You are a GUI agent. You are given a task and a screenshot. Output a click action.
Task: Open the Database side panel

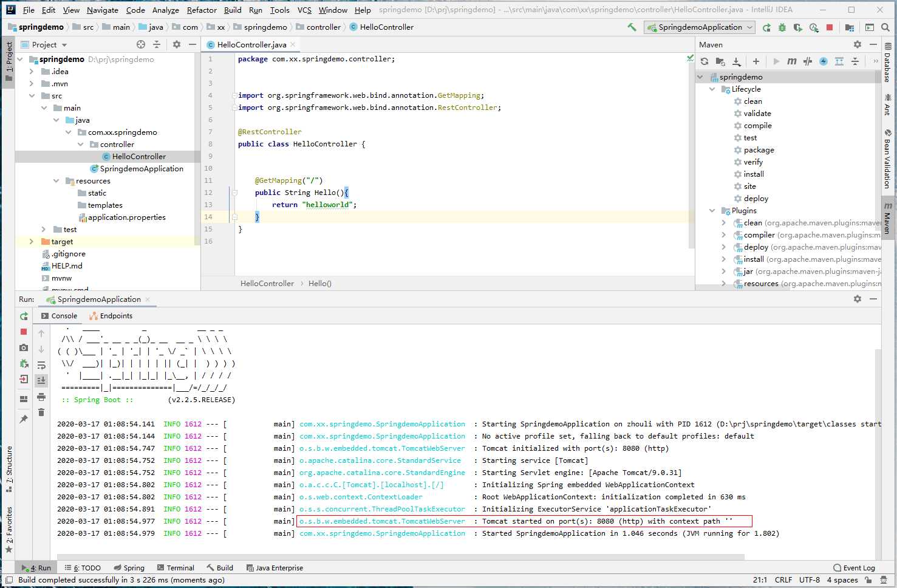tap(888, 62)
